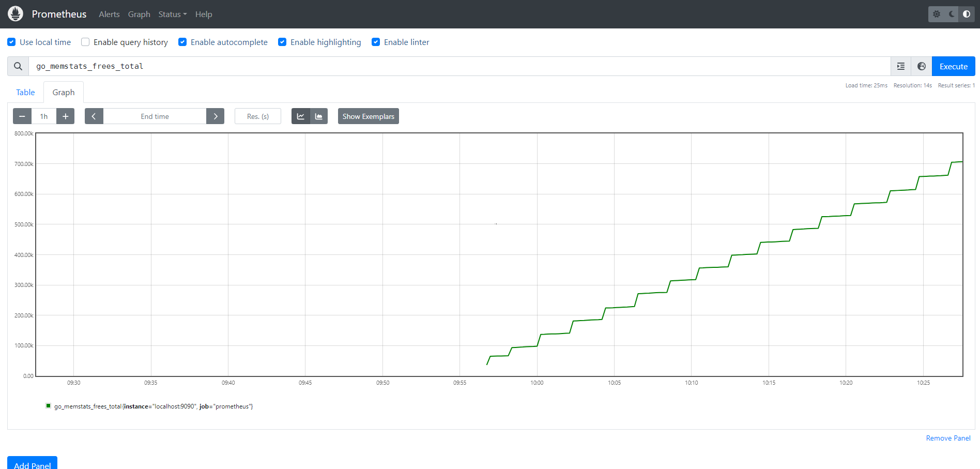Run the query with Execute
Screen dimensions: 980x469
point(954,66)
